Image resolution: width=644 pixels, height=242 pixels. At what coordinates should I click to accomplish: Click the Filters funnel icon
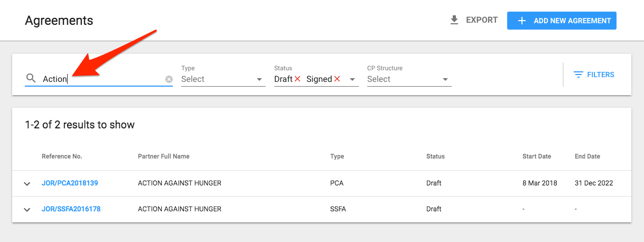coord(578,75)
